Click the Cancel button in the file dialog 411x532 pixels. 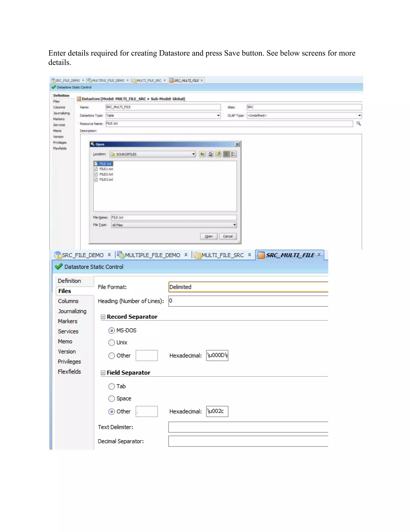pos(228,236)
